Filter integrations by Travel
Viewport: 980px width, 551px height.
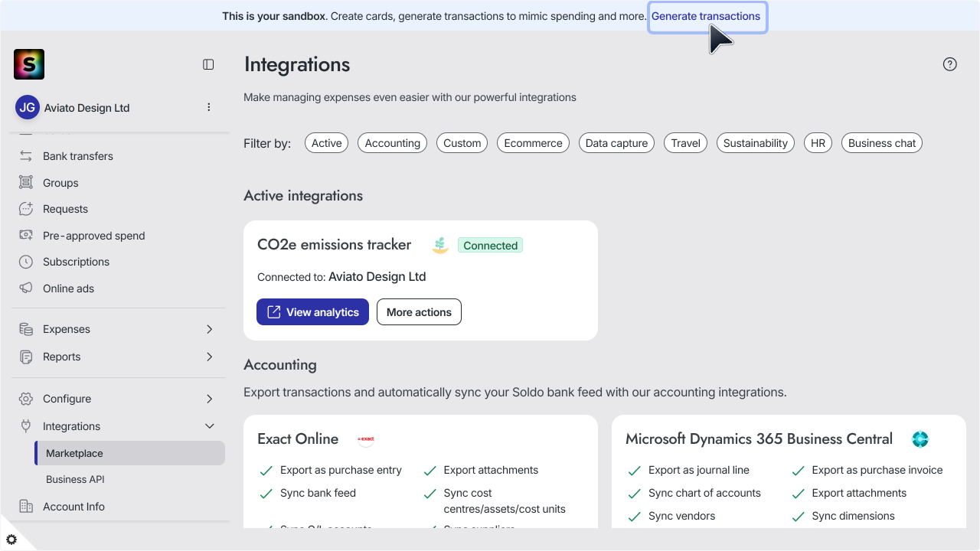[x=686, y=143]
